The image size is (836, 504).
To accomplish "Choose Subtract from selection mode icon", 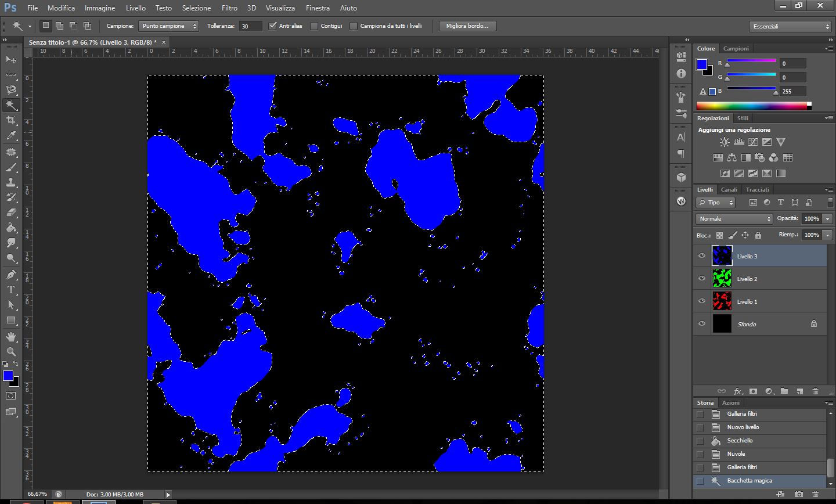I will pos(73,26).
